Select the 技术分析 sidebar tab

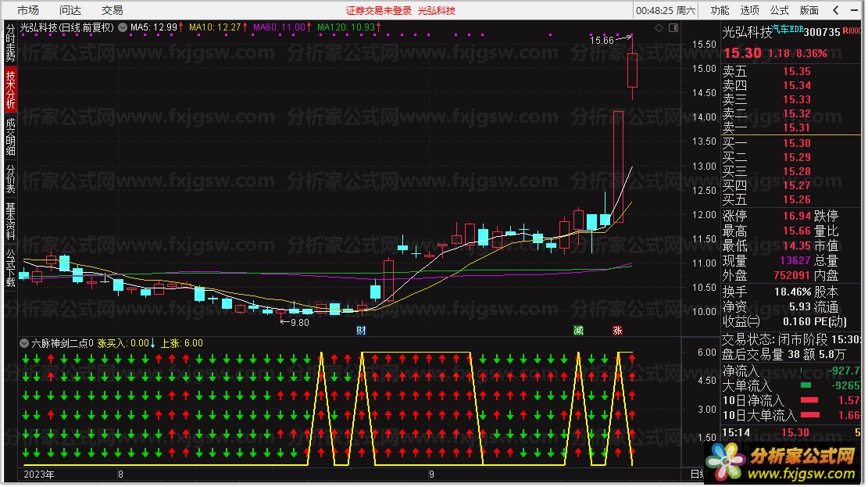[x=10, y=88]
